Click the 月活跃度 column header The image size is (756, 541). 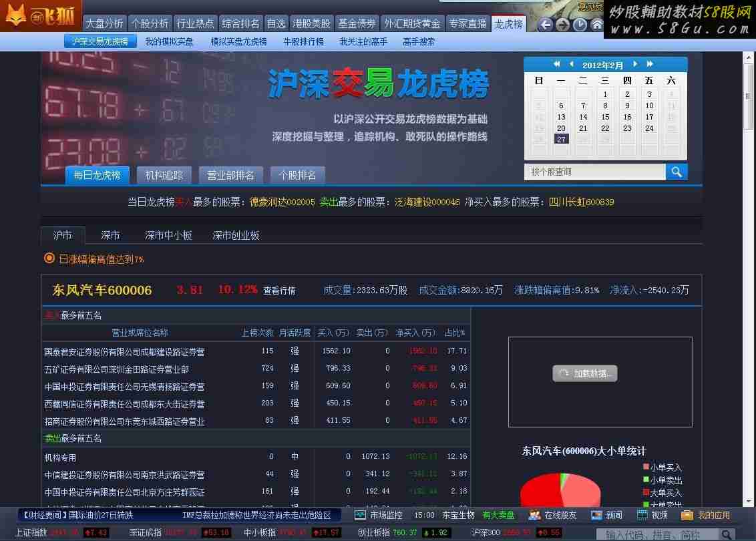coord(295,333)
